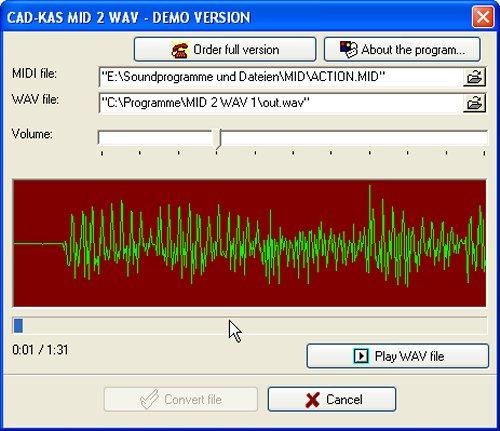Click the About the program icon
The width and height of the screenshot is (500, 431).
(x=348, y=50)
